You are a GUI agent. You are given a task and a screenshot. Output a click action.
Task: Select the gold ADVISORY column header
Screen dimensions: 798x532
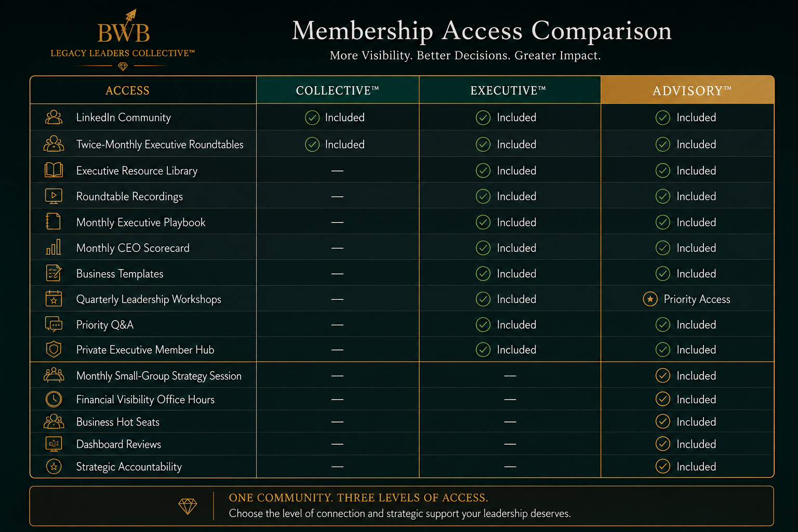pyautogui.click(x=687, y=90)
